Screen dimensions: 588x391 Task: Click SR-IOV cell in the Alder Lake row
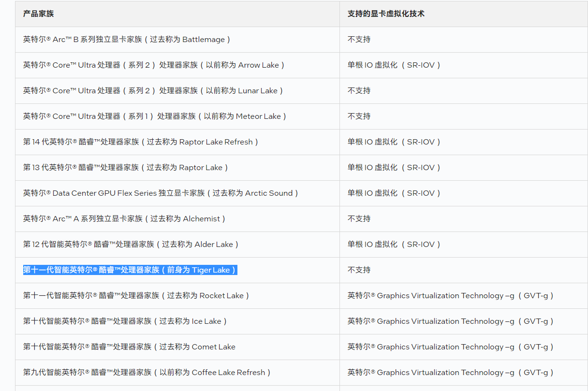(395, 245)
